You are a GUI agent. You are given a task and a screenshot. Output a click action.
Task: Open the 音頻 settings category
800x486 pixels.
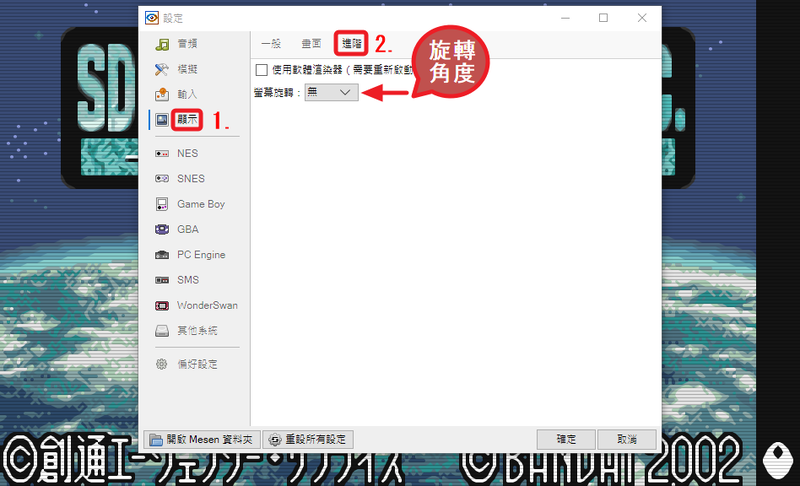(x=187, y=44)
